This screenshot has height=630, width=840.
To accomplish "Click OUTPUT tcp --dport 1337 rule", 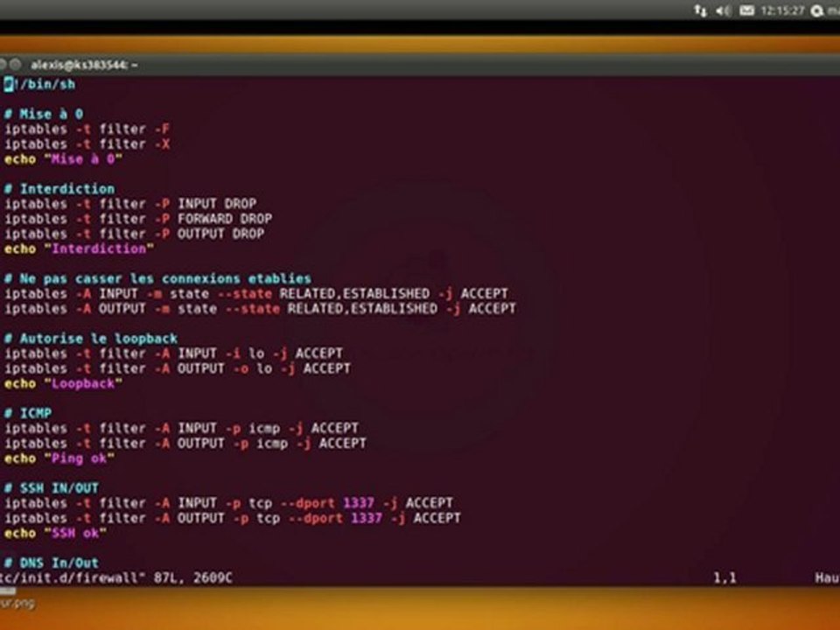I will pyautogui.click(x=233, y=518).
